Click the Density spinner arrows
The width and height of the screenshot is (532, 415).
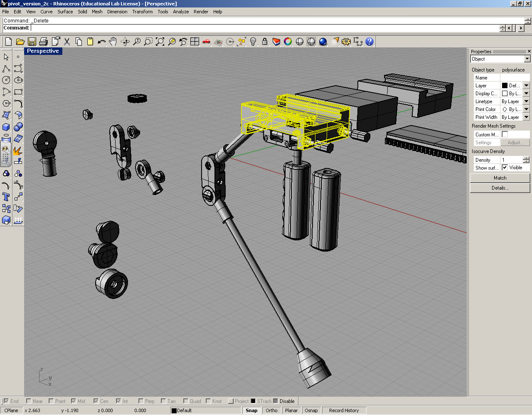(x=527, y=160)
